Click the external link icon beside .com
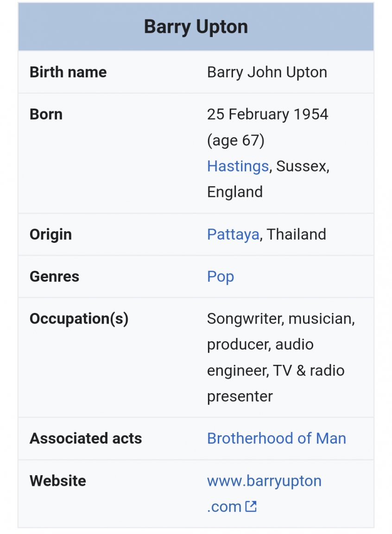The image size is (392, 534). coord(251,506)
